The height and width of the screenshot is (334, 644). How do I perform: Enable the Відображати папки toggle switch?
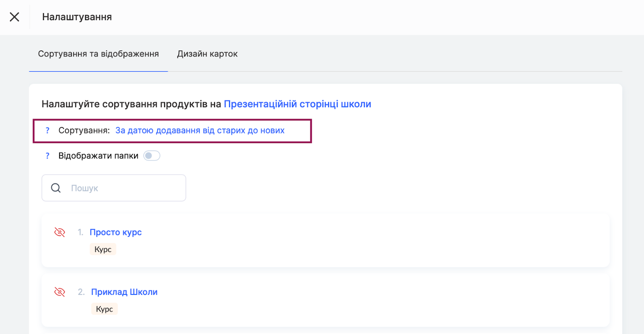[152, 156]
